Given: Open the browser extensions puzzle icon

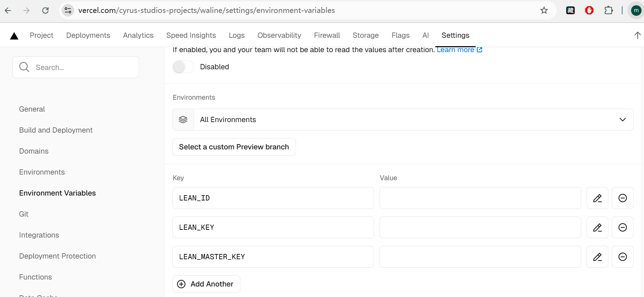Looking at the screenshot, I should 608,10.
